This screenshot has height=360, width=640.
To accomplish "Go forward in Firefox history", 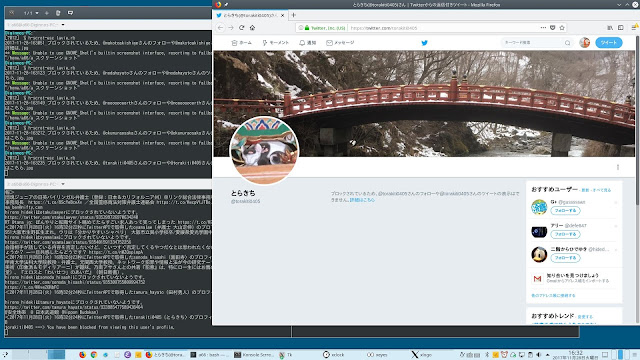I will pos(231,28).
